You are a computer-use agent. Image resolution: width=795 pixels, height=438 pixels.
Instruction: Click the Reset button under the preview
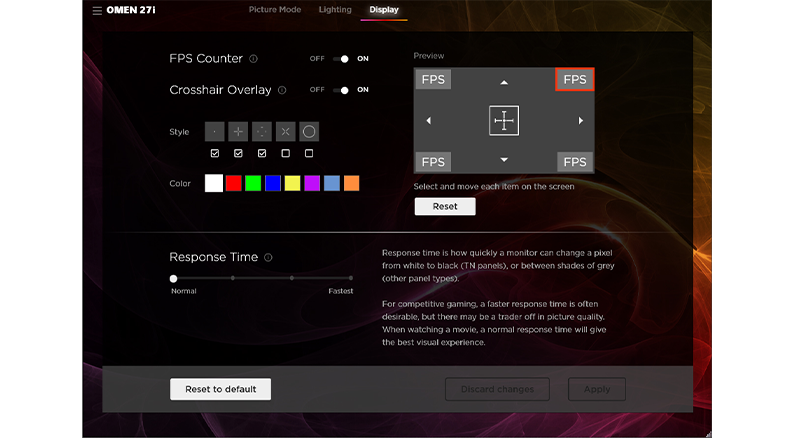(445, 206)
